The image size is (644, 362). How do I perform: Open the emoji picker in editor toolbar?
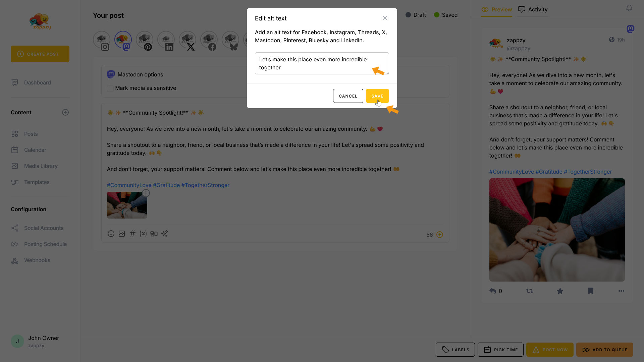coord(111,234)
